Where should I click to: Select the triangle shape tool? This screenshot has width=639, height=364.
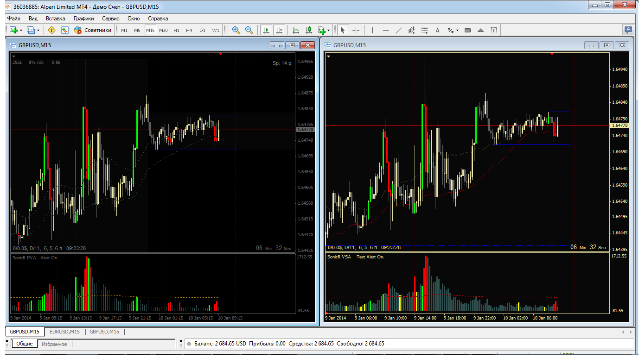coord(480,30)
